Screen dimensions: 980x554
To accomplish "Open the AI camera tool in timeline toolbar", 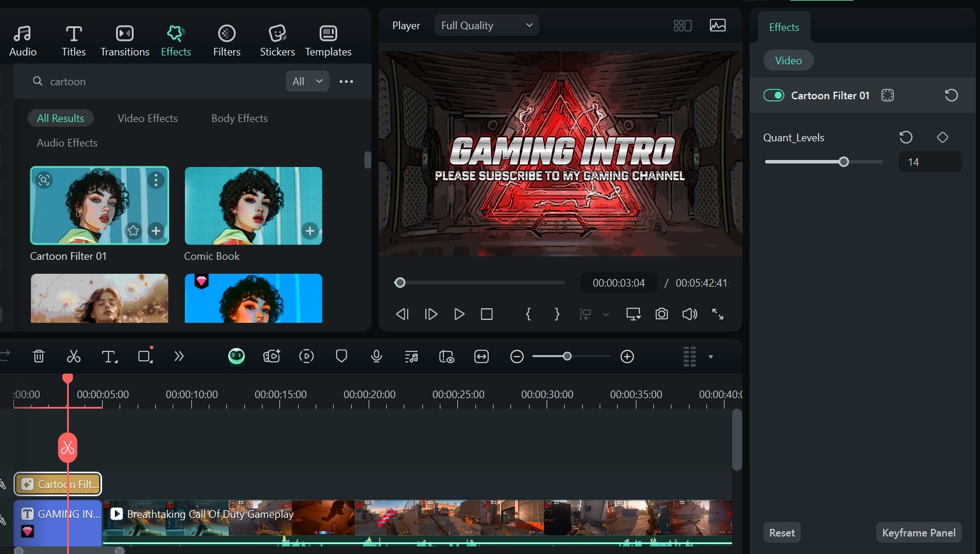I will 272,356.
